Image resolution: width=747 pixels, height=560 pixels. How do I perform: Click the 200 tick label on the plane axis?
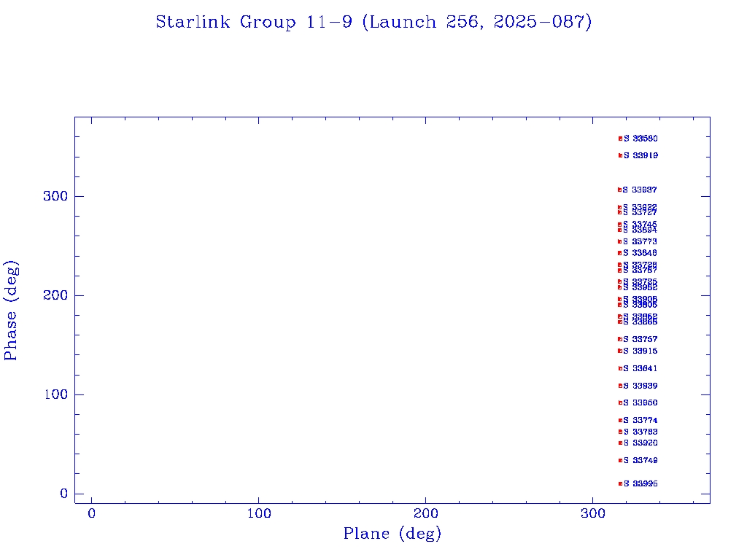(426, 513)
